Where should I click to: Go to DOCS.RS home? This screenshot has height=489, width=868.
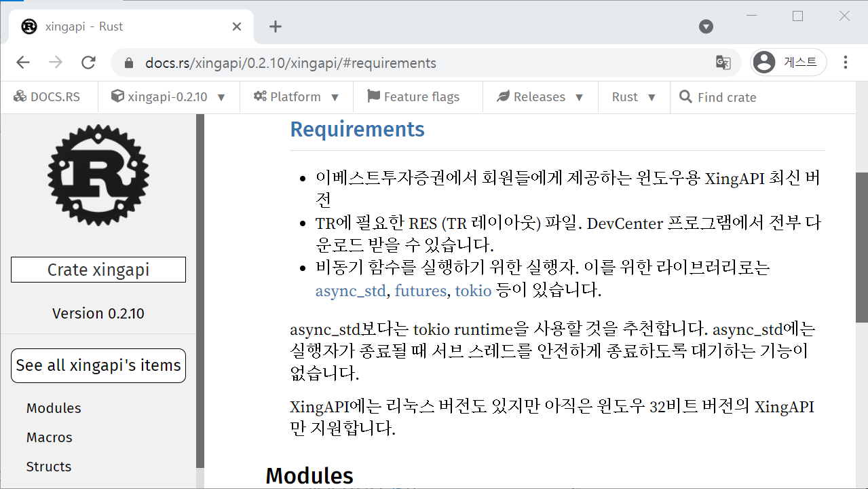pos(47,97)
